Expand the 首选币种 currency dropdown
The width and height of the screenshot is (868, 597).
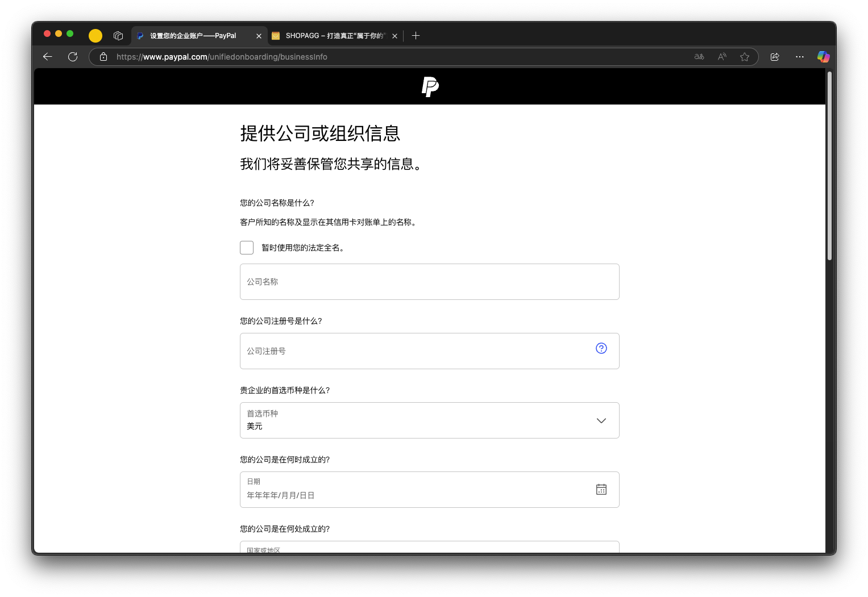pos(429,420)
